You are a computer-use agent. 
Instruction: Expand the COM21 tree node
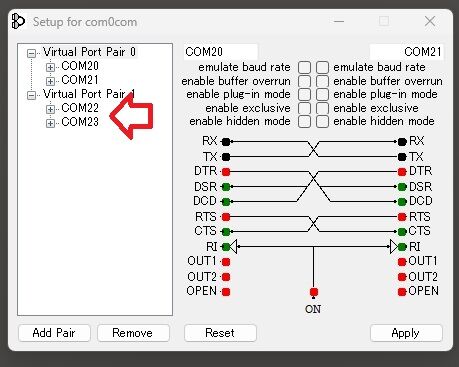(50, 81)
